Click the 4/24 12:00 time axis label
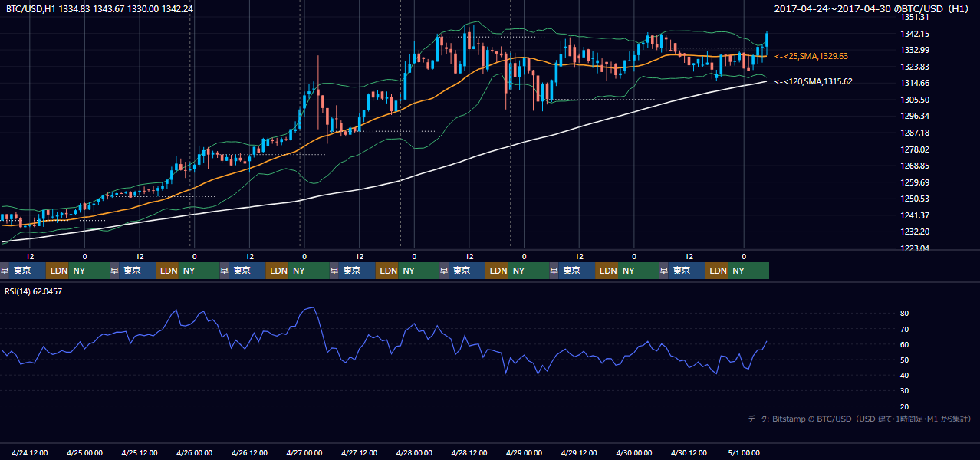 click(x=30, y=453)
